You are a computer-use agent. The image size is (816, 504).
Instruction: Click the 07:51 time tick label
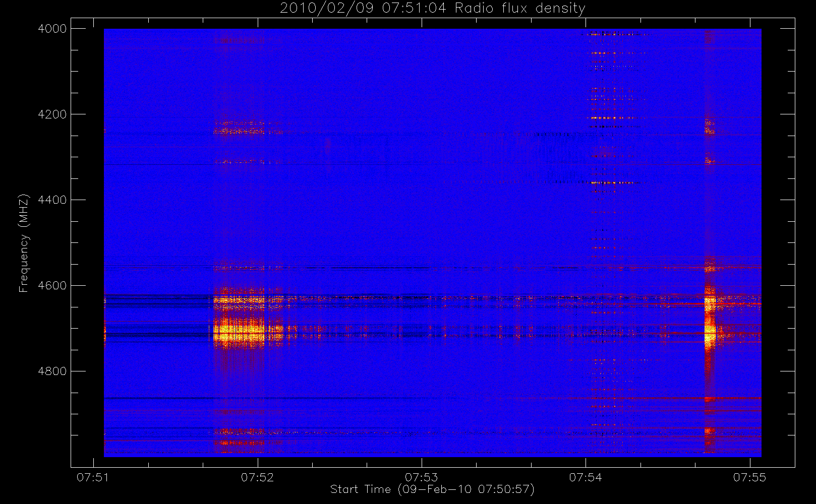pyautogui.click(x=93, y=477)
